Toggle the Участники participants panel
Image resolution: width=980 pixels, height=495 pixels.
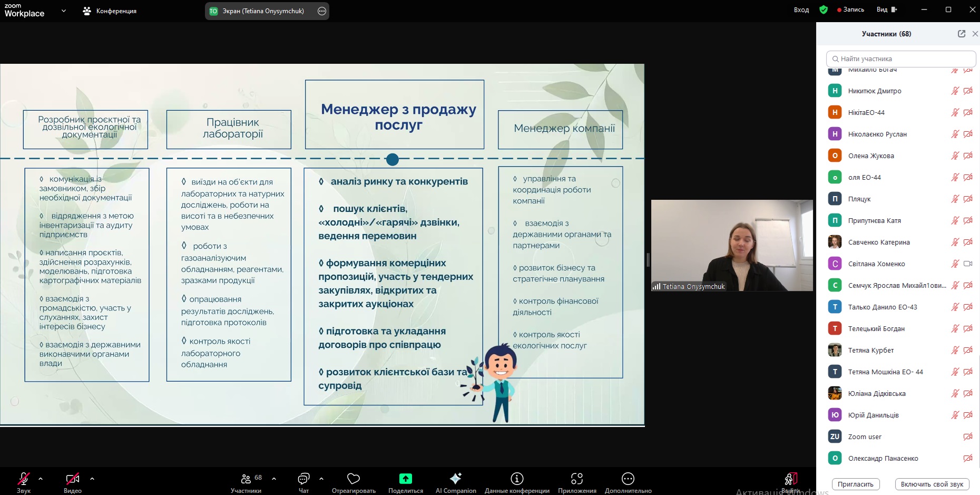point(246,479)
